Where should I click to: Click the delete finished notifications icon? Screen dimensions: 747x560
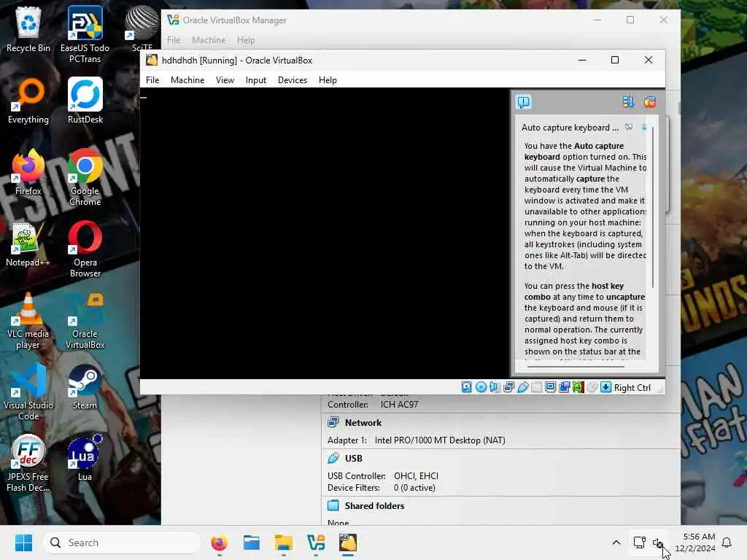[650, 102]
